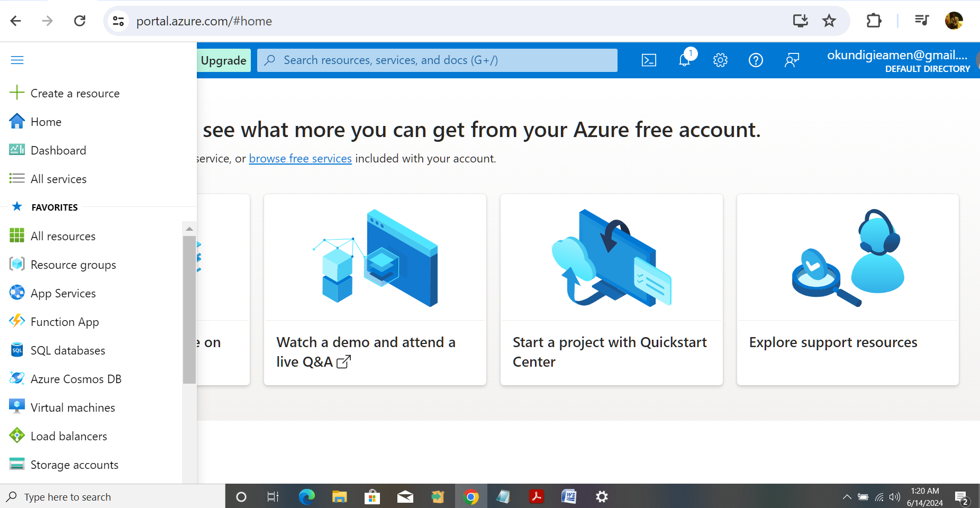Screen dimensions: 980x508
Task: Open Explore support resources card
Action: pos(847,289)
